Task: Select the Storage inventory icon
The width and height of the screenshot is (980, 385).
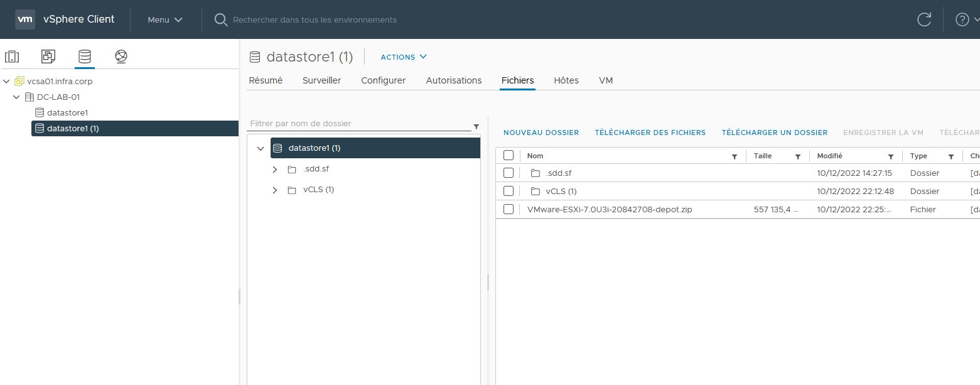Action: click(x=85, y=57)
